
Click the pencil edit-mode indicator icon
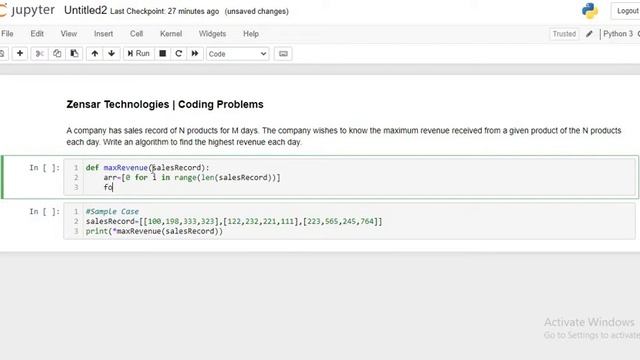pos(589,34)
